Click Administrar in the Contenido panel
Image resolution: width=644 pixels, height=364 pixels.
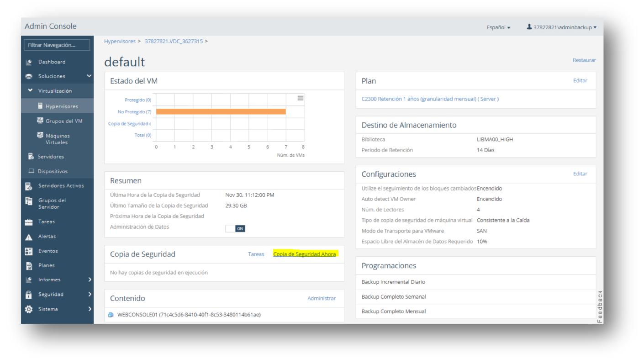coord(322,298)
